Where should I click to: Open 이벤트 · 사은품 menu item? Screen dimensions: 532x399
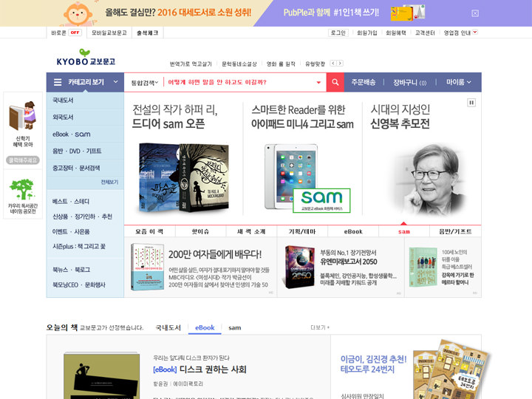71,232
